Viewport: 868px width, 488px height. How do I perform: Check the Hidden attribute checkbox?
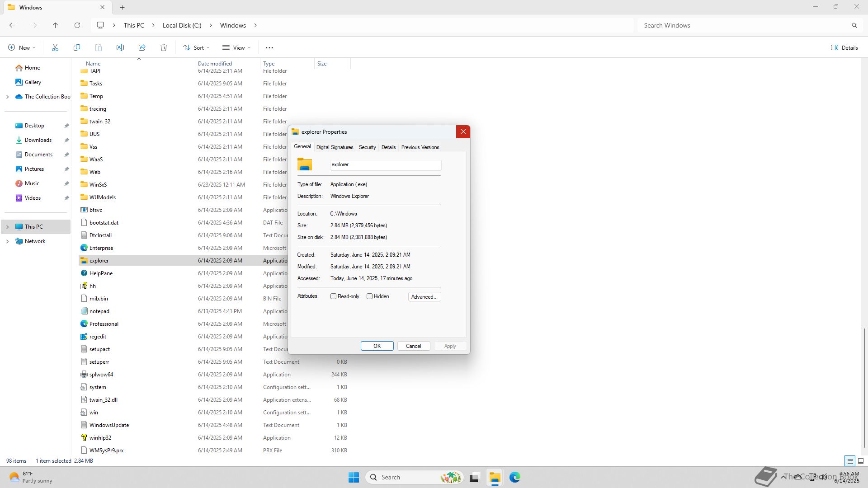click(x=370, y=296)
